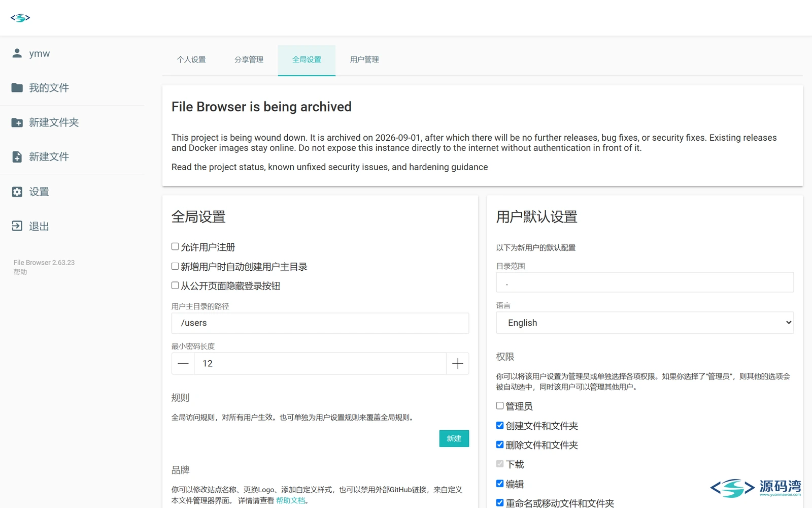This screenshot has width=812, height=508.
Task: Check 从公开页面隐藏登录按钮 option
Action: (175, 285)
